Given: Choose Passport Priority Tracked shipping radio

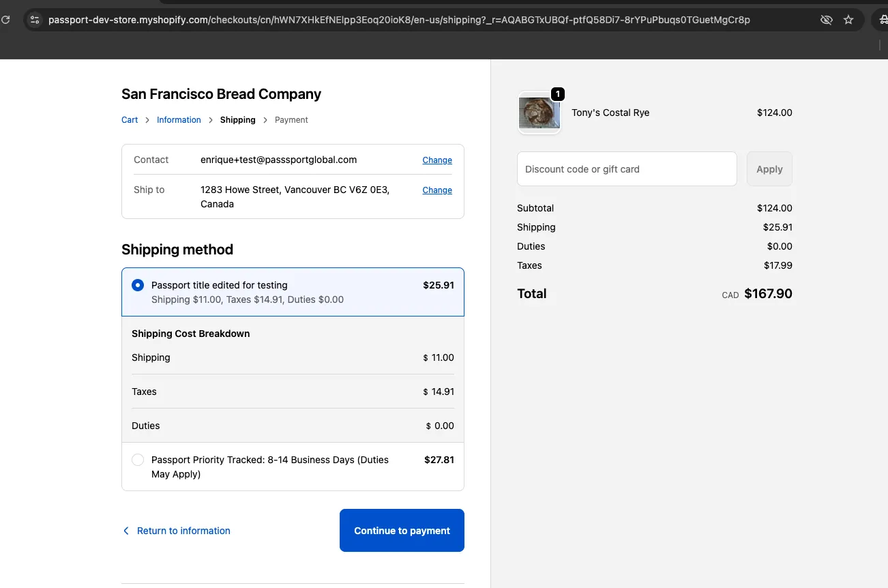Looking at the screenshot, I should coord(138,460).
